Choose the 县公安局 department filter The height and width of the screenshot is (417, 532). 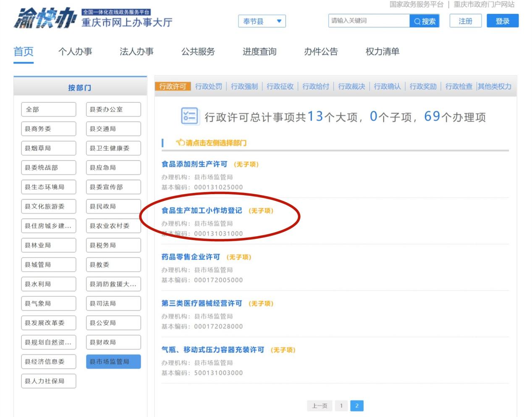113,323
